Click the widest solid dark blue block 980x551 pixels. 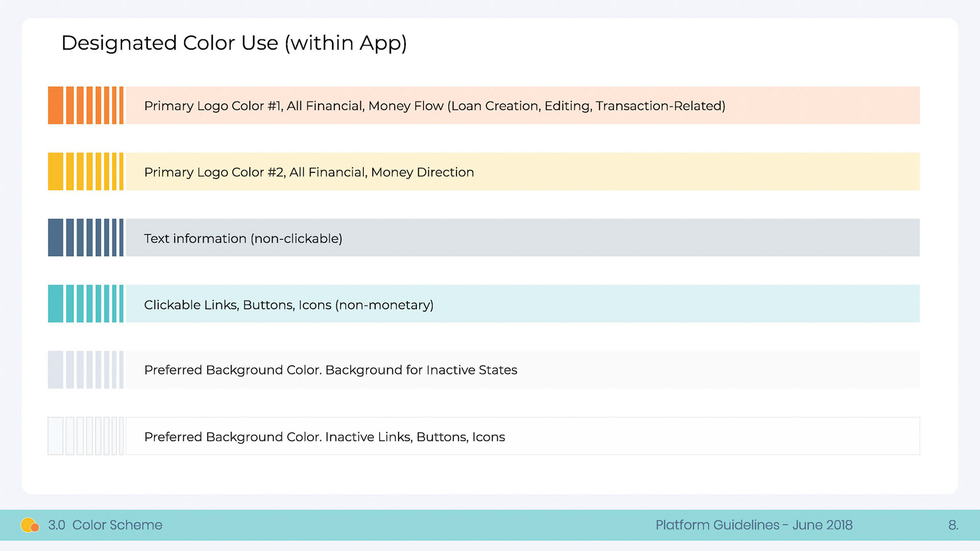tap(56, 237)
